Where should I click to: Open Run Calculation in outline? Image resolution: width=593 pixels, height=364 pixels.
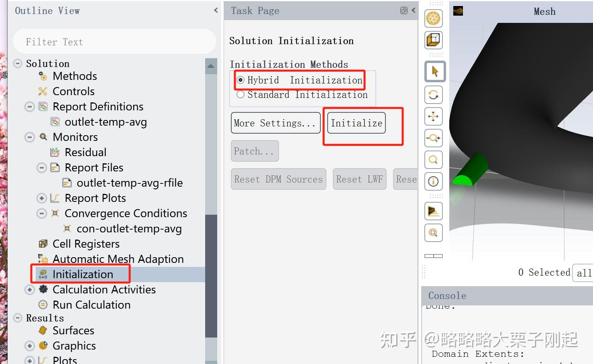point(92,305)
